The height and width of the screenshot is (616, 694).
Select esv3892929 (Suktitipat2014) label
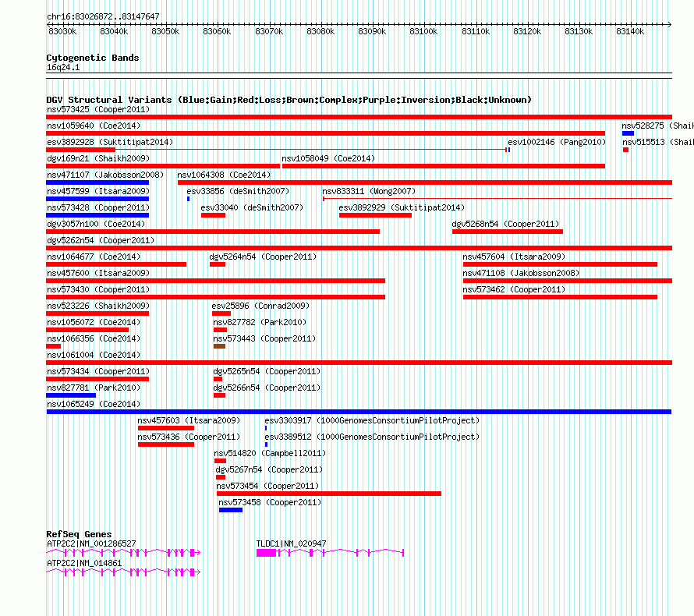click(402, 207)
